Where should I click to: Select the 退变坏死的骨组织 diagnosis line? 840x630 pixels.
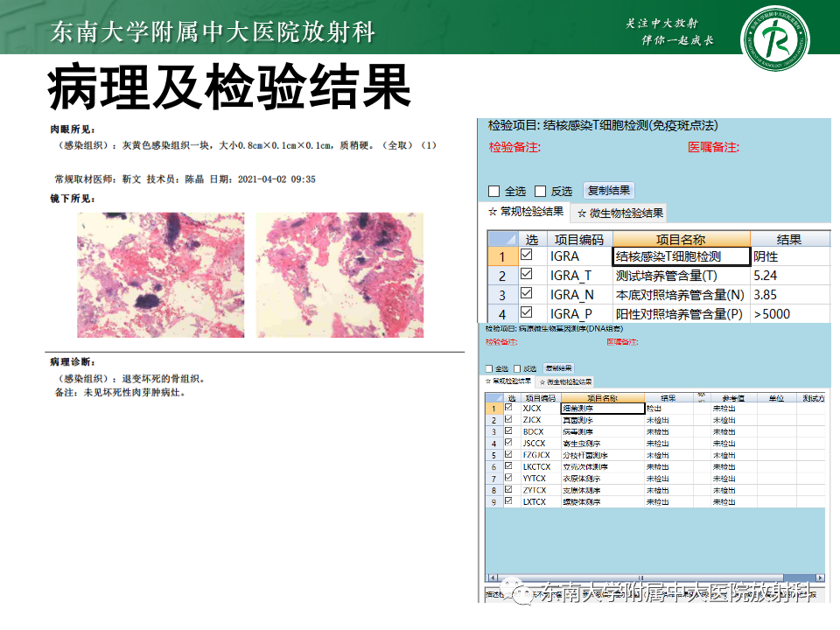click(x=130, y=379)
